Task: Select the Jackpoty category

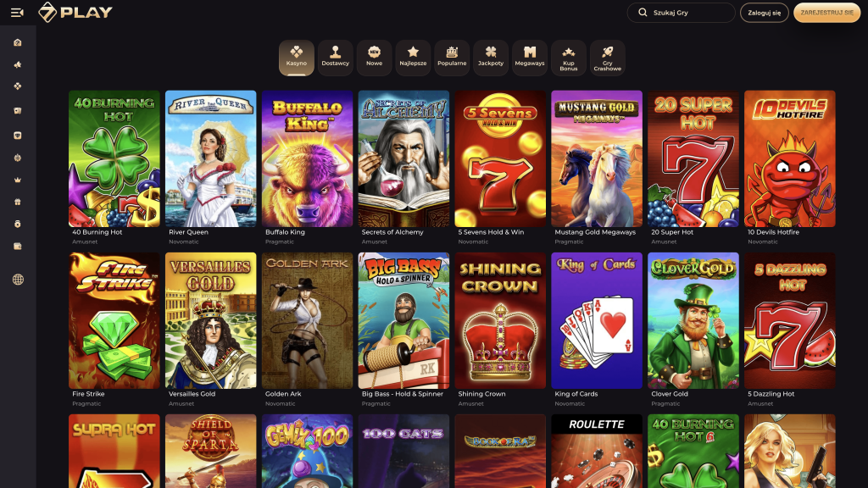Action: click(x=491, y=58)
